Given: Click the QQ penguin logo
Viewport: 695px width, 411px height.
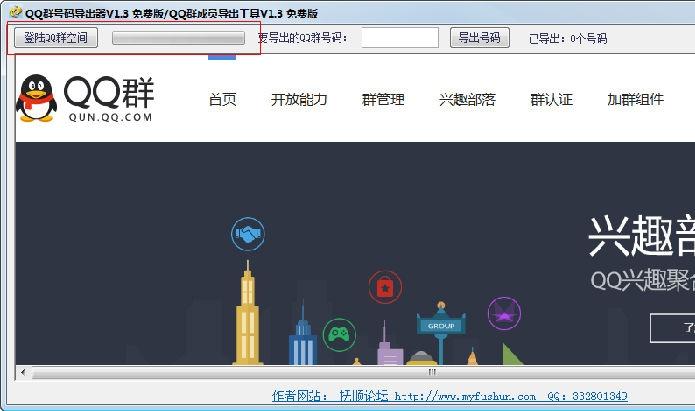Looking at the screenshot, I should [36, 98].
